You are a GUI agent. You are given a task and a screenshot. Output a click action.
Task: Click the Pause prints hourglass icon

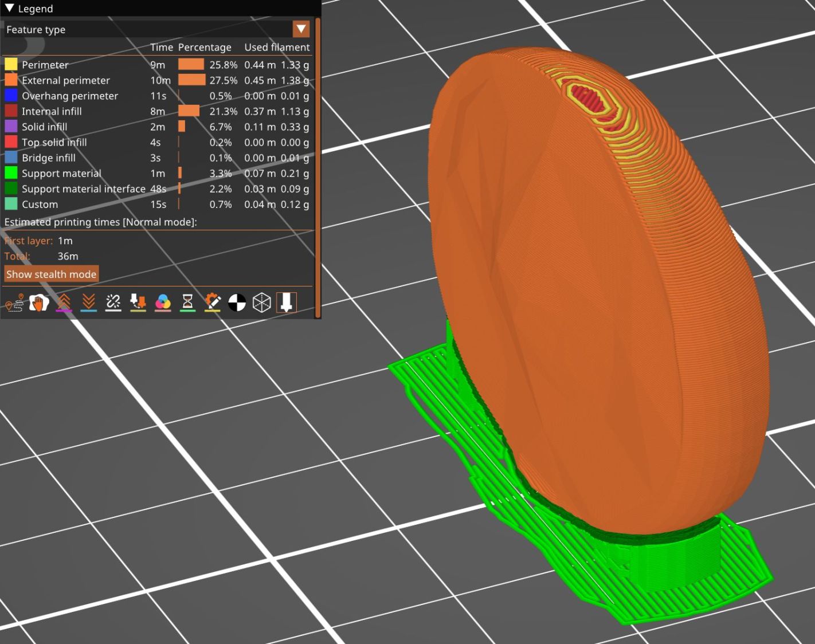pyautogui.click(x=187, y=303)
